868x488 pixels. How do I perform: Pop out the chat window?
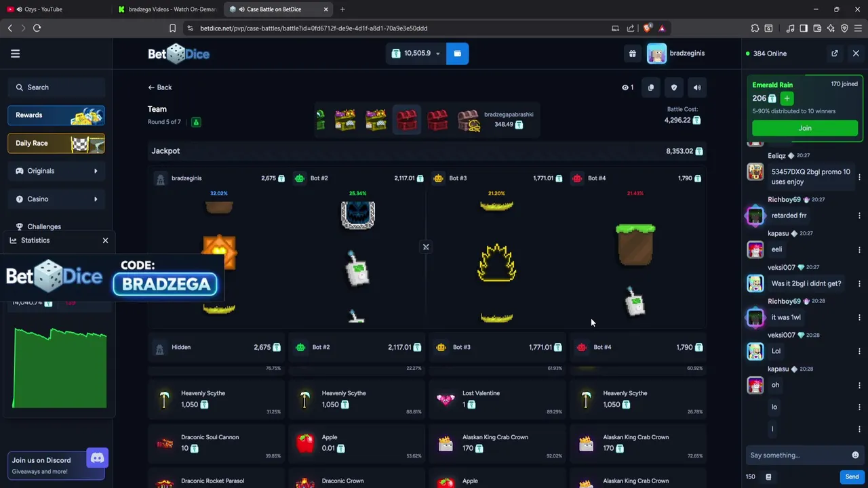pyautogui.click(x=835, y=54)
